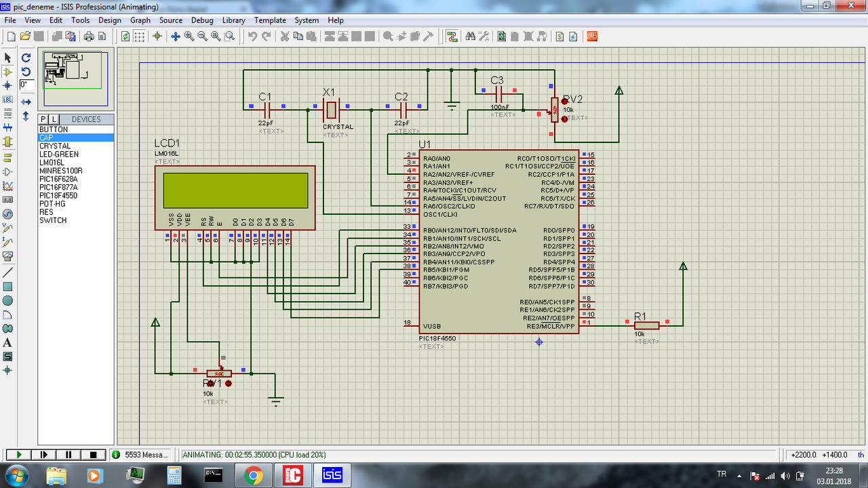Click the Zoom Out magnifier icon
This screenshot has width=868, height=488.
click(x=203, y=37)
